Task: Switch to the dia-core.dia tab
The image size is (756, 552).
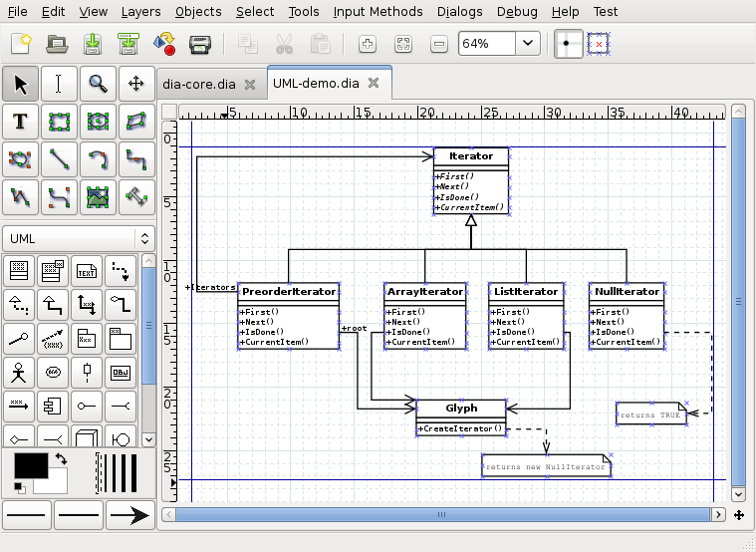Action: 199,84
